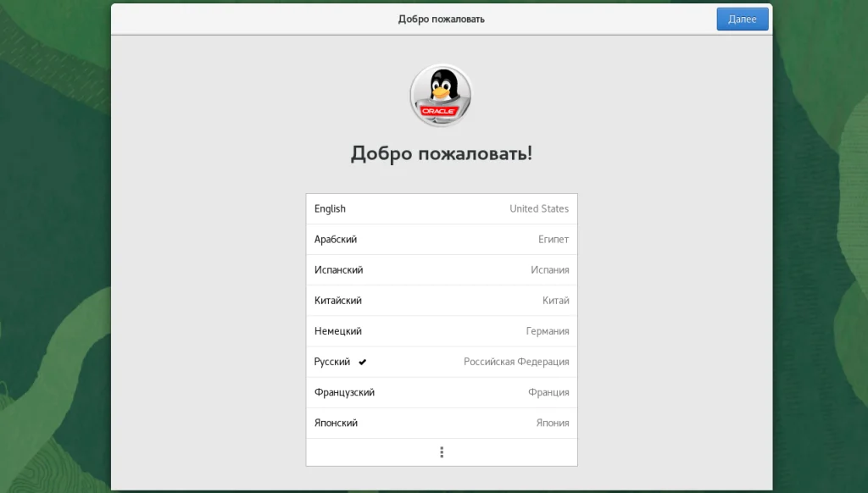868x493 pixels.
Task: Click the United States region label
Action: coord(538,208)
